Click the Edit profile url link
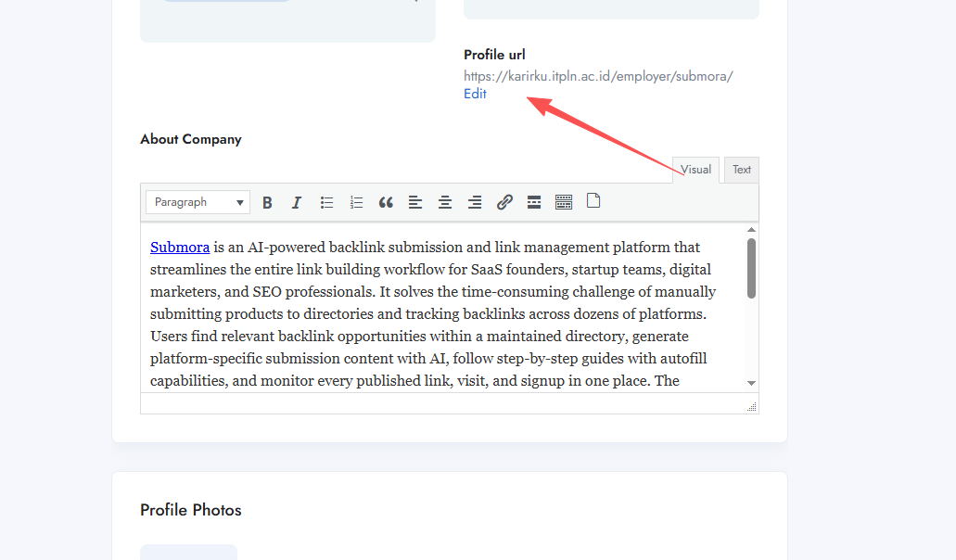The width and height of the screenshot is (956, 560). pyautogui.click(x=475, y=94)
